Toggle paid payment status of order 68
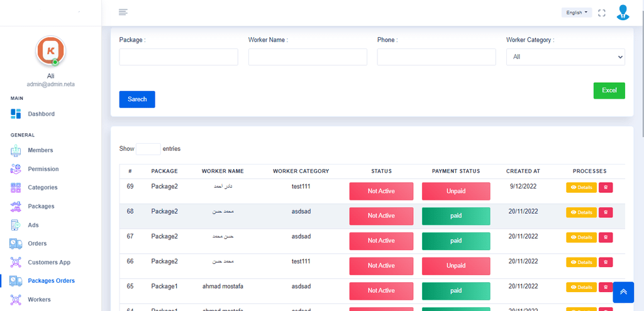644x311 pixels. 456,216
